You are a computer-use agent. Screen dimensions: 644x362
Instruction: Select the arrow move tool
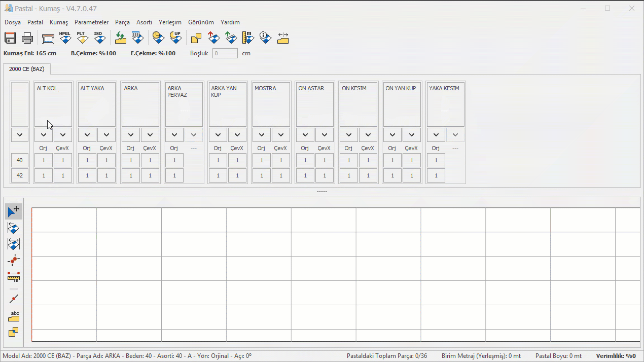[14, 211]
